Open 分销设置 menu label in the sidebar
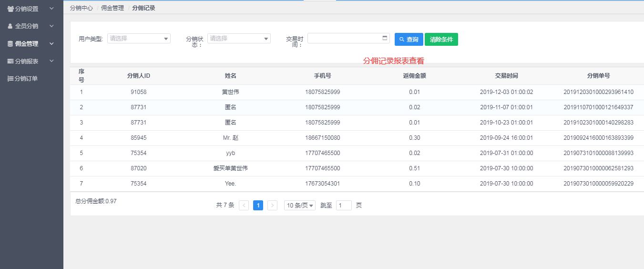 click(27, 9)
